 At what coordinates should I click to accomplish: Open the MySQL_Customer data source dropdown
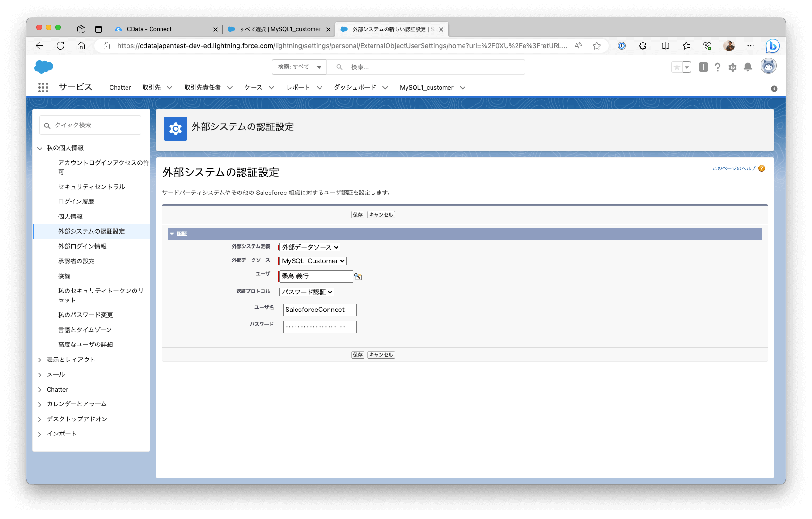pos(313,261)
